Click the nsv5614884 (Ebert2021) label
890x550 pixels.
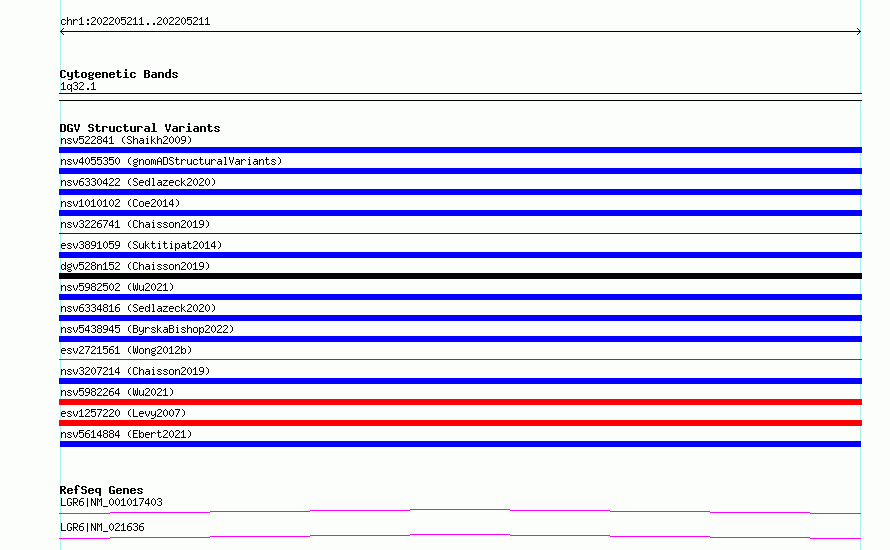126,434
